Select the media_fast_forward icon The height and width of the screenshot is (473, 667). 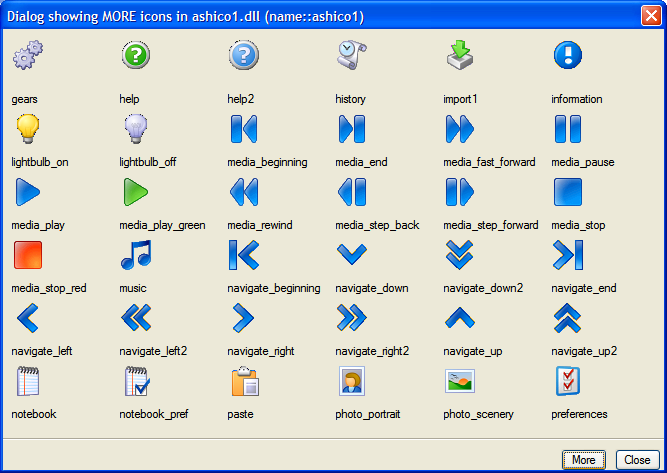(x=460, y=129)
